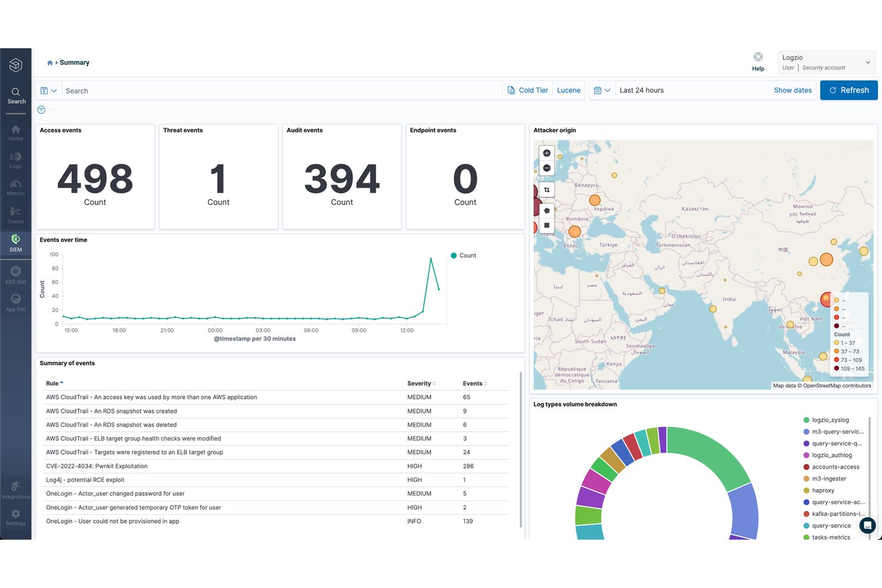Open Integrations in the sidebar
The width and height of the screenshot is (882, 588).
15,490
